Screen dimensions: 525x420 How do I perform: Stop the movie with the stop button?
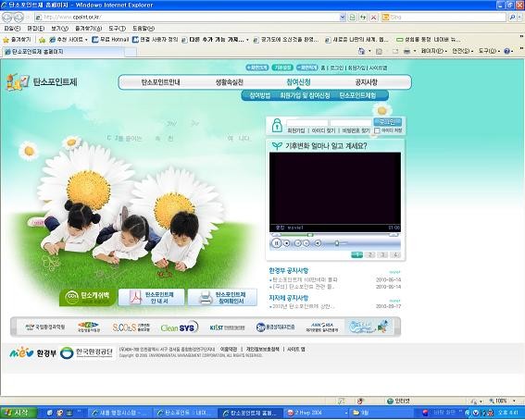pos(287,243)
